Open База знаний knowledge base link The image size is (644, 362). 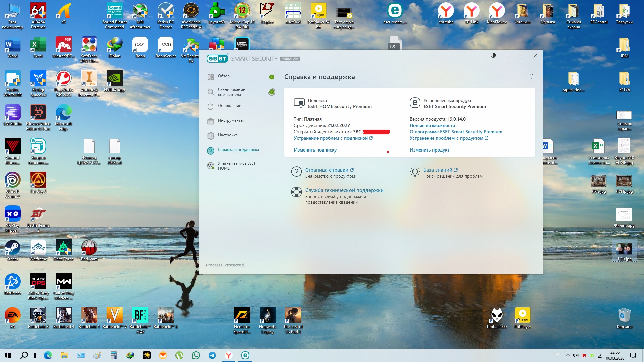coord(437,170)
